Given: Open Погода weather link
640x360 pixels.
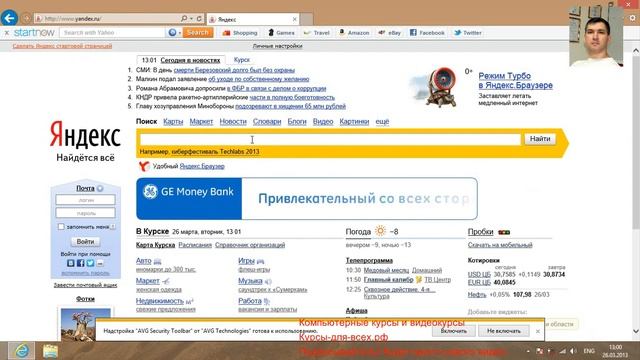Looking at the screenshot, I should (358, 232).
